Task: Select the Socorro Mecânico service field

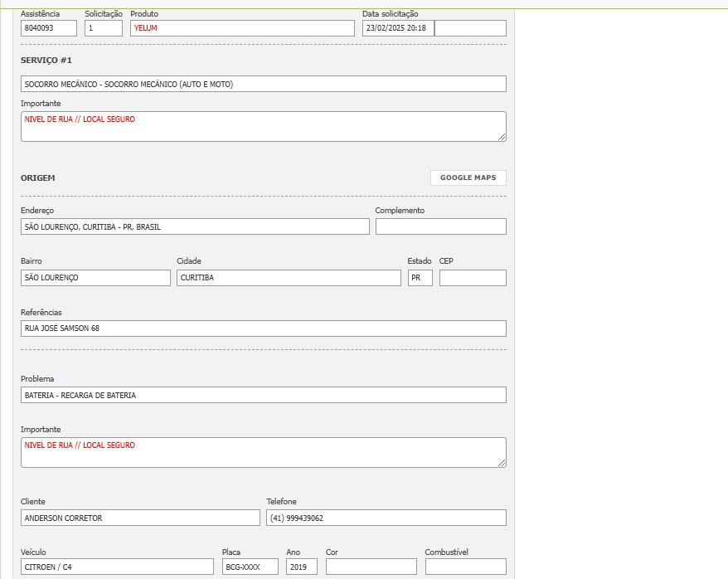Action: (263, 84)
